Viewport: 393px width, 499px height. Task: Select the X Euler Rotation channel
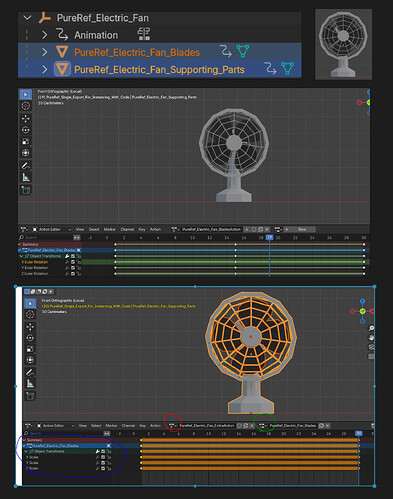pyautogui.click(x=35, y=262)
